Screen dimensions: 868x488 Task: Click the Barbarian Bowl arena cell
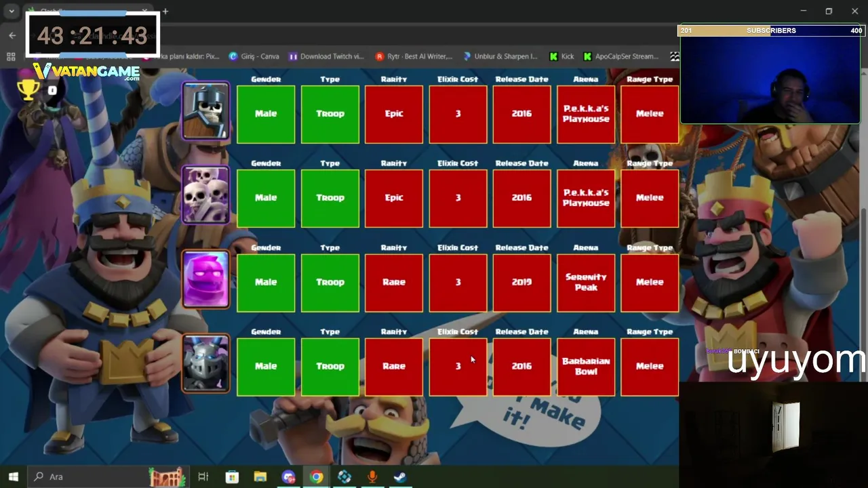(586, 366)
